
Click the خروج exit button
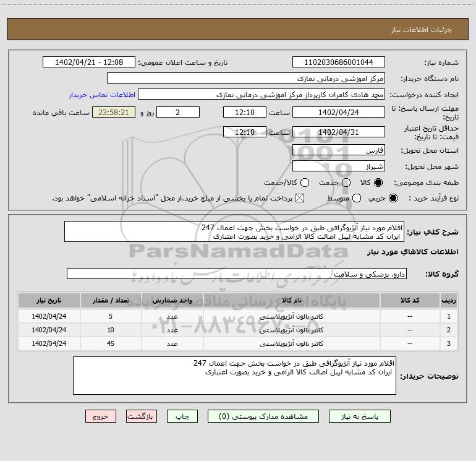(x=101, y=416)
